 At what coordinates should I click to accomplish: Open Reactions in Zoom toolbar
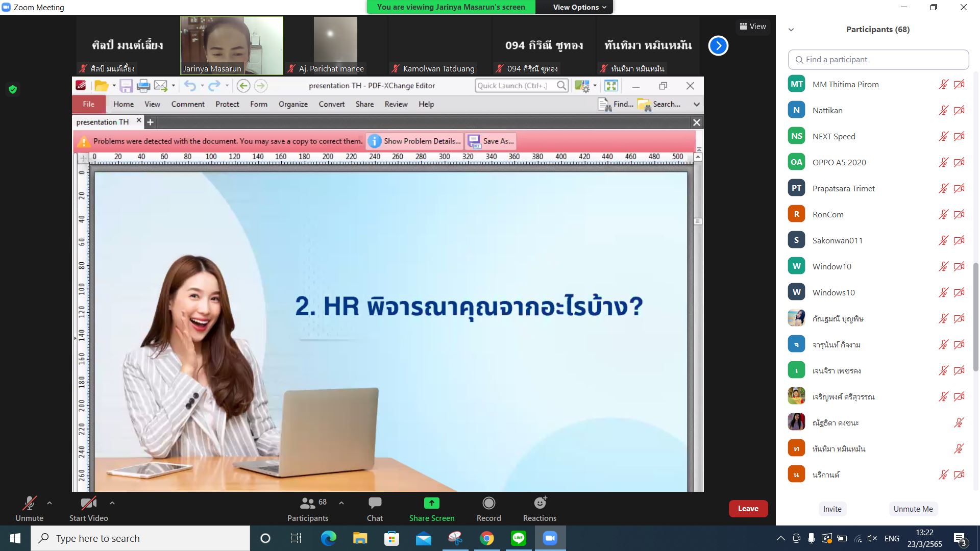(x=540, y=509)
